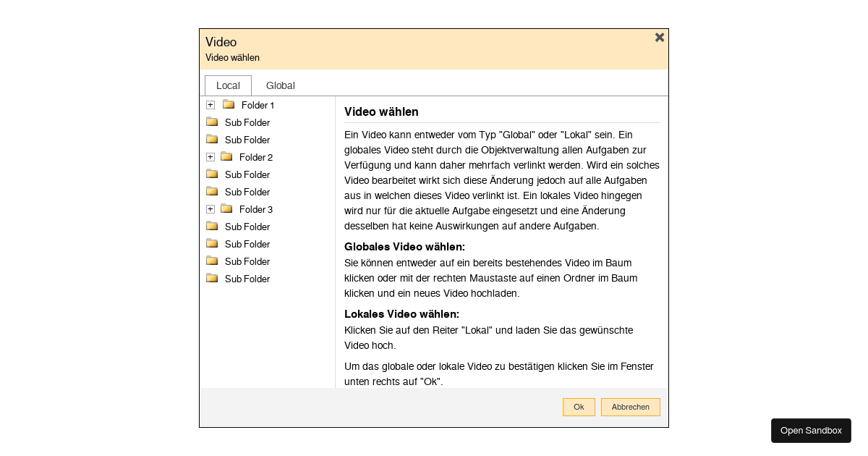Close the Video dialog

coord(659,37)
